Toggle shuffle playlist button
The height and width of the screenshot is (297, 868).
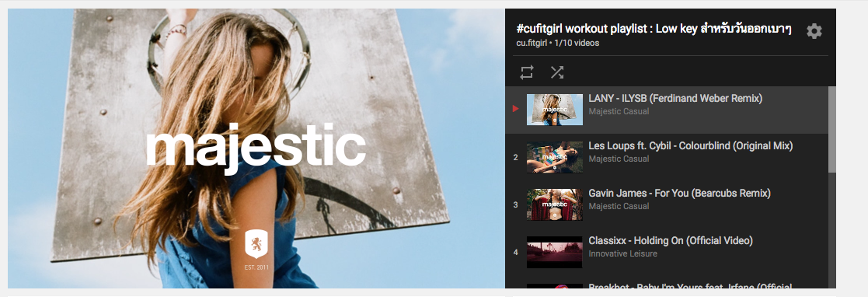556,72
